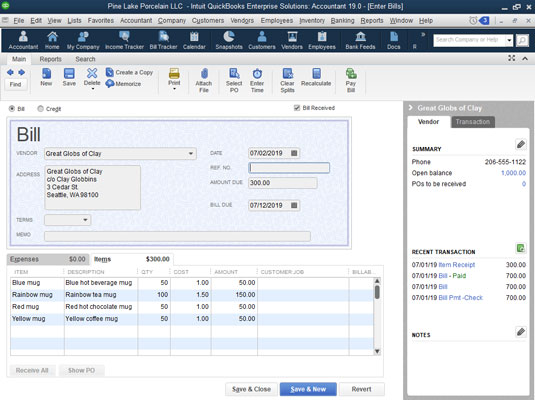Select the Bill radio button
Image resolution: width=535 pixels, height=400 pixels.
pos(12,109)
